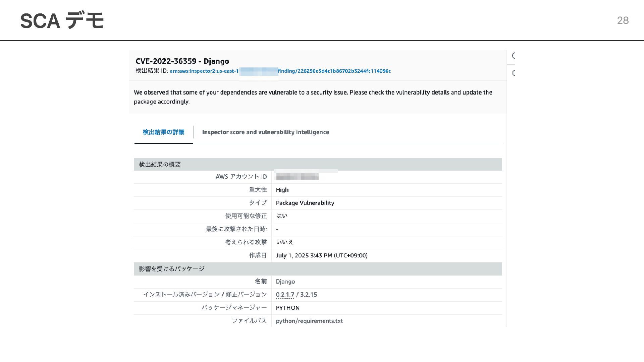Click the slide page number 28
644x362 pixels.
tap(623, 20)
